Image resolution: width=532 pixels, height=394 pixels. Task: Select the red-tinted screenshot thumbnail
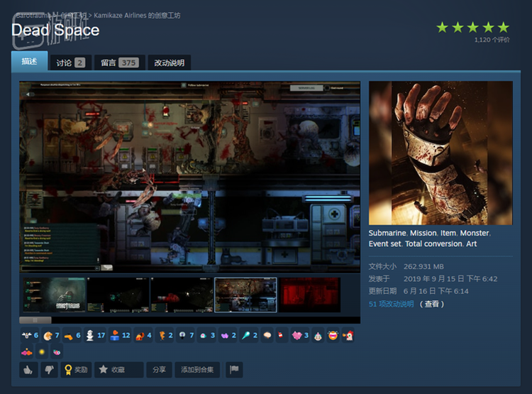pyautogui.click(x=309, y=295)
